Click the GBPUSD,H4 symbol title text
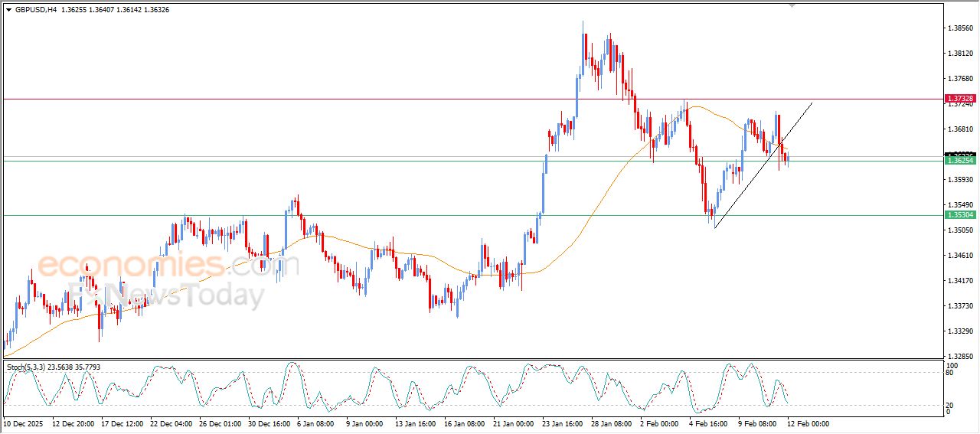 (x=36, y=10)
